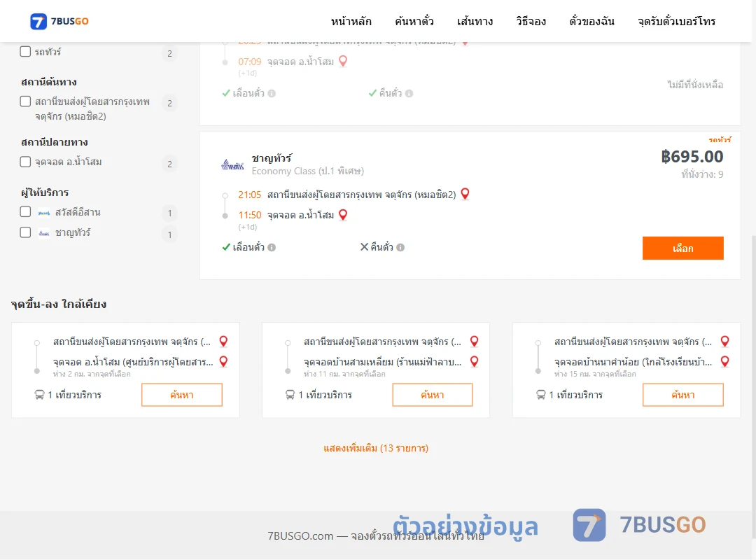Click Economy Class (ป.1 พิเศษ) label
Viewport: 756px width, 560px height.
pyautogui.click(x=307, y=171)
